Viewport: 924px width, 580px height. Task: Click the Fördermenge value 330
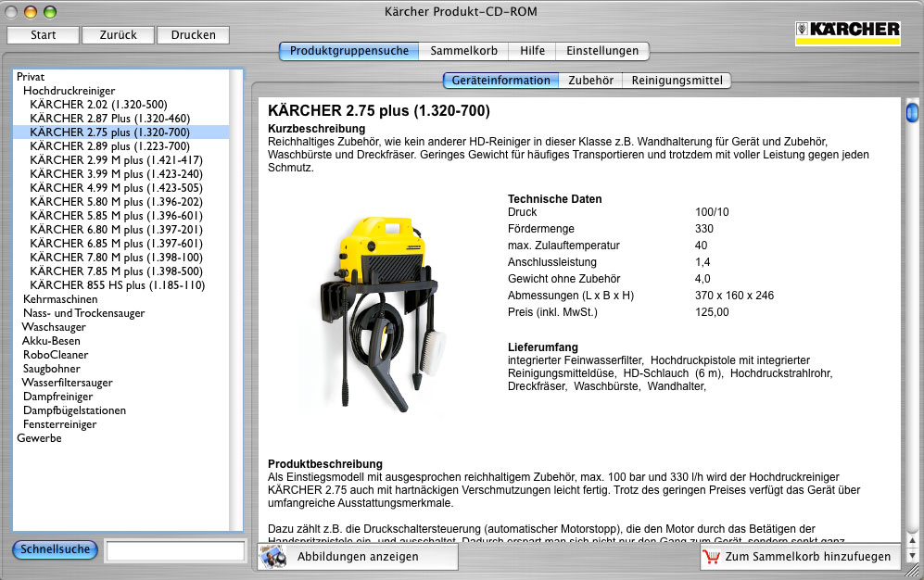[x=704, y=229]
